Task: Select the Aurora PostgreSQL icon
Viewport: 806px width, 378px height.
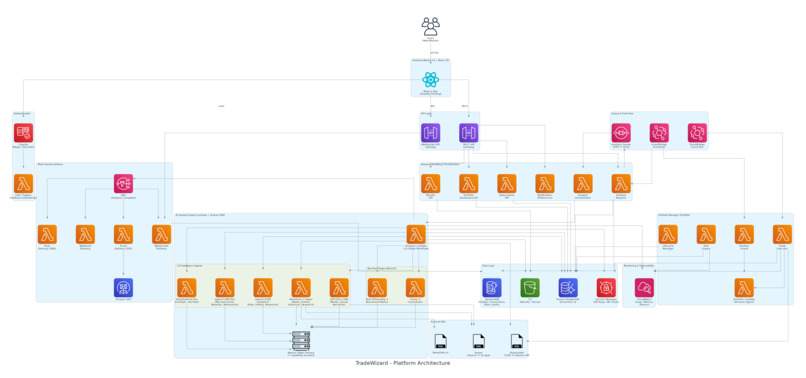Action: click(568, 288)
